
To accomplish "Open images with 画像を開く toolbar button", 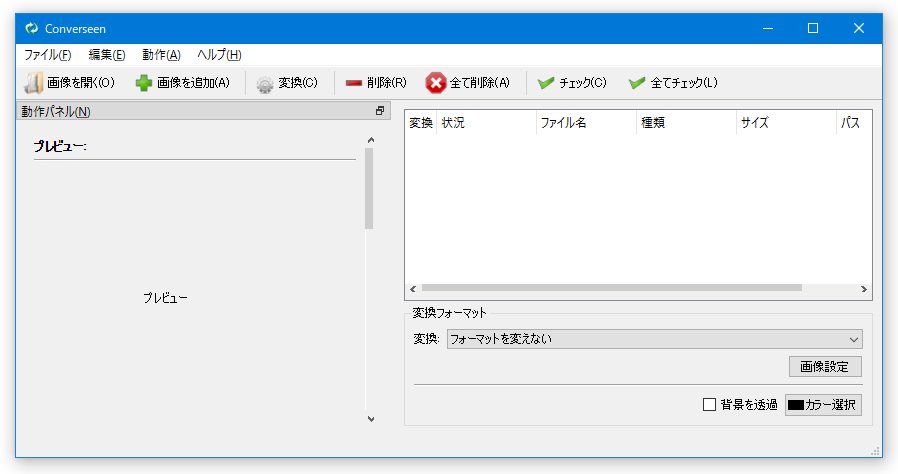I will pos(69,83).
